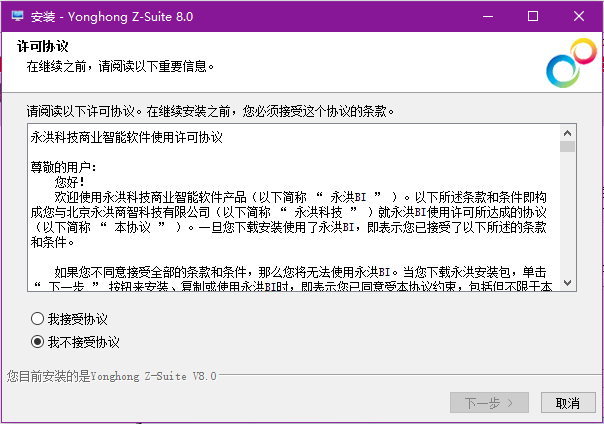This screenshot has width=604, height=424.
Task: Click the license text scroll-down arrow
Action: click(x=567, y=283)
